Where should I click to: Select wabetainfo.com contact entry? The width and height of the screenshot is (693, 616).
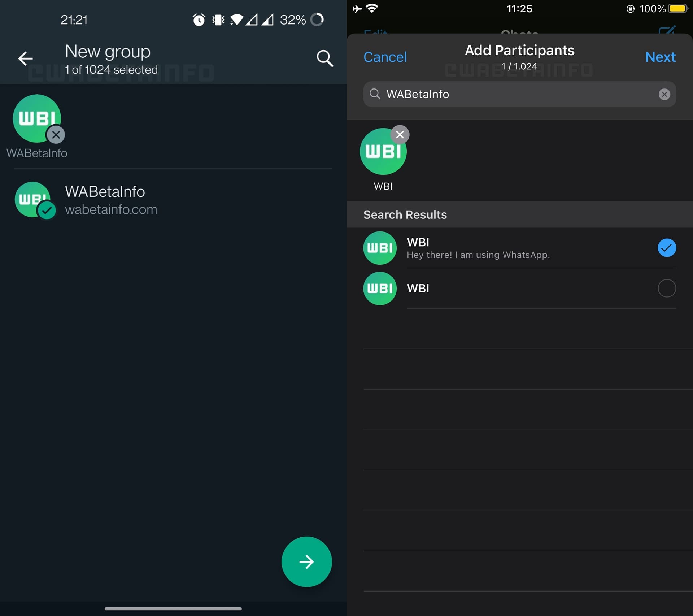[x=173, y=199]
